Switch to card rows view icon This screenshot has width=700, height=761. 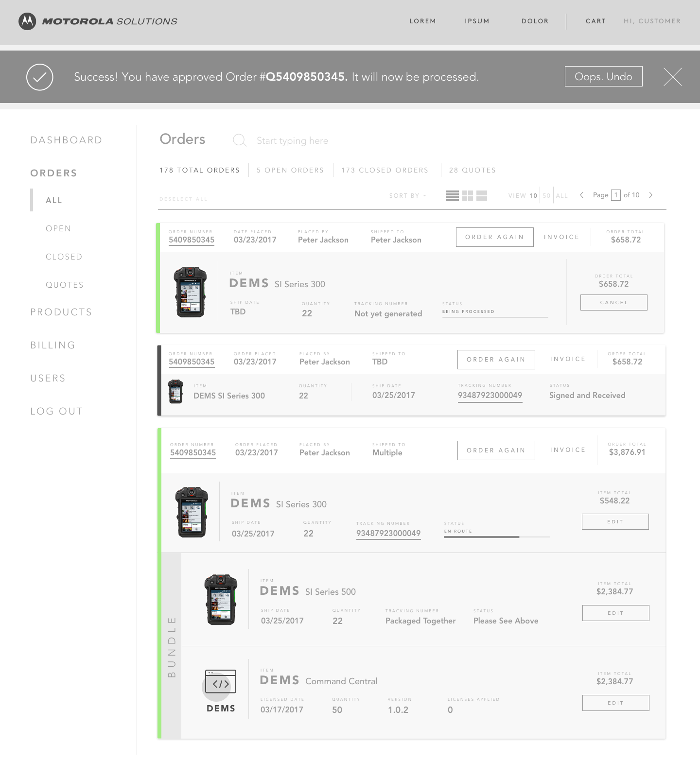coord(482,196)
